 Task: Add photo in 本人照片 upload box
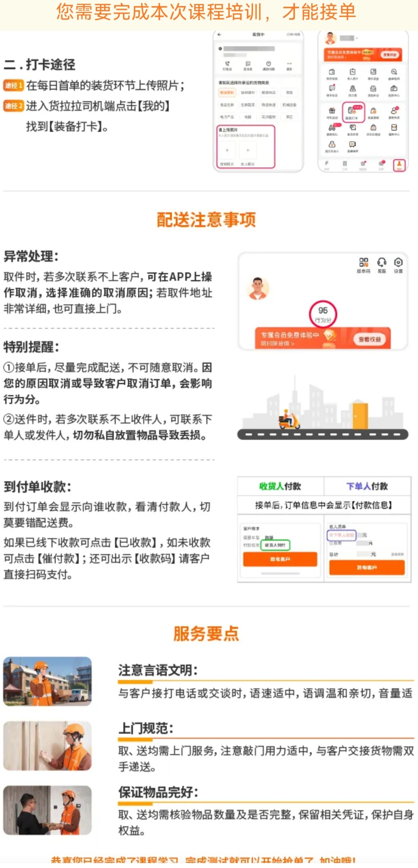click(247, 151)
